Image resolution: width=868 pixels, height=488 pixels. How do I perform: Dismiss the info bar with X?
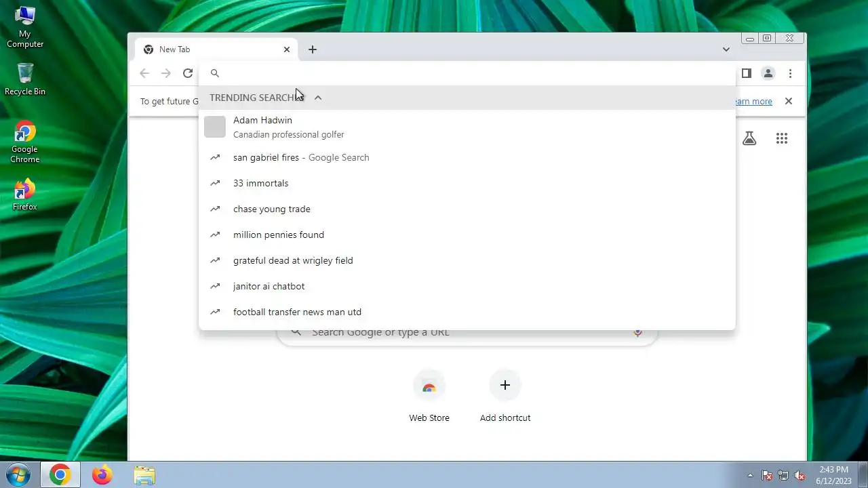[788, 101]
